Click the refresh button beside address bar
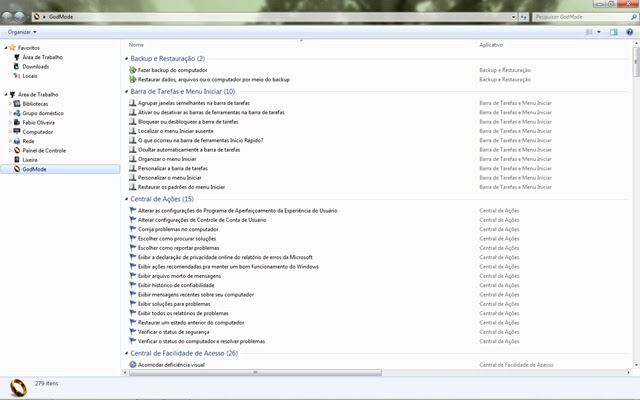 coord(523,17)
